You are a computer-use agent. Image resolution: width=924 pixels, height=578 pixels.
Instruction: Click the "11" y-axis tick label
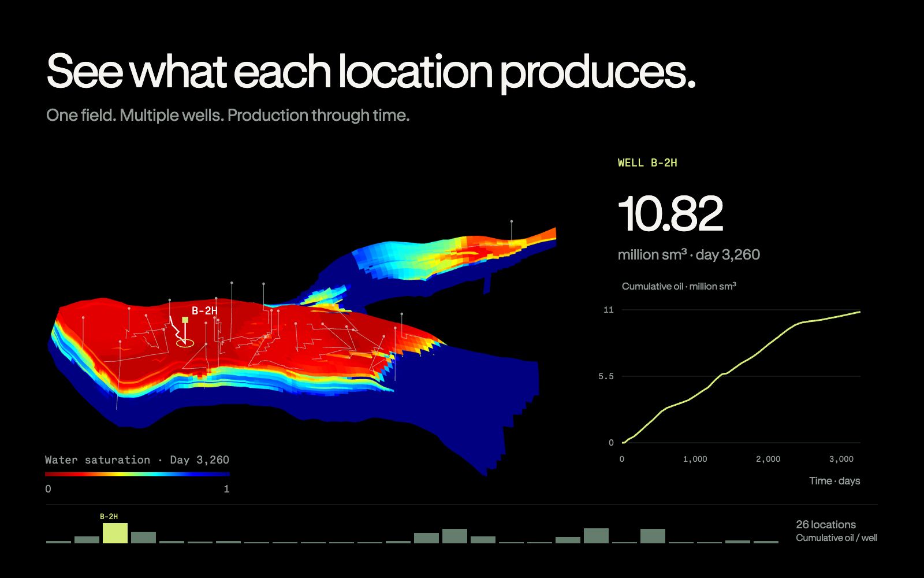point(609,310)
